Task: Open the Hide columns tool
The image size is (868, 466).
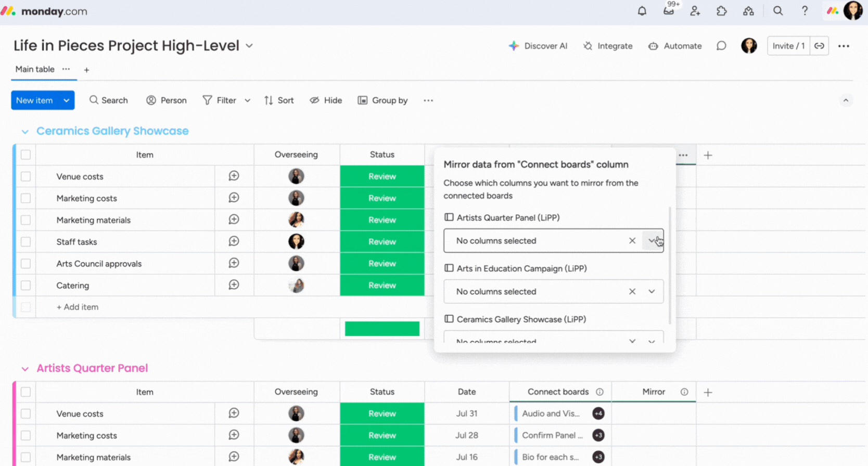Action: (x=326, y=100)
